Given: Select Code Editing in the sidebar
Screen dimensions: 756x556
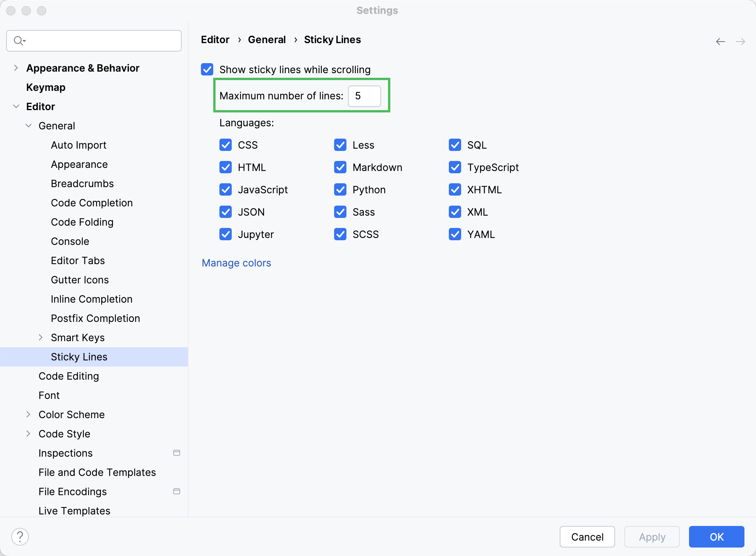Looking at the screenshot, I should (69, 376).
